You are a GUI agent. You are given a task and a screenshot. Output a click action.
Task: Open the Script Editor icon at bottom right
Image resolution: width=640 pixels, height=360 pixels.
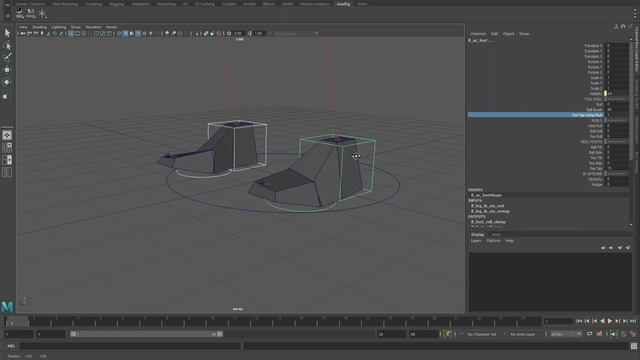point(633,346)
